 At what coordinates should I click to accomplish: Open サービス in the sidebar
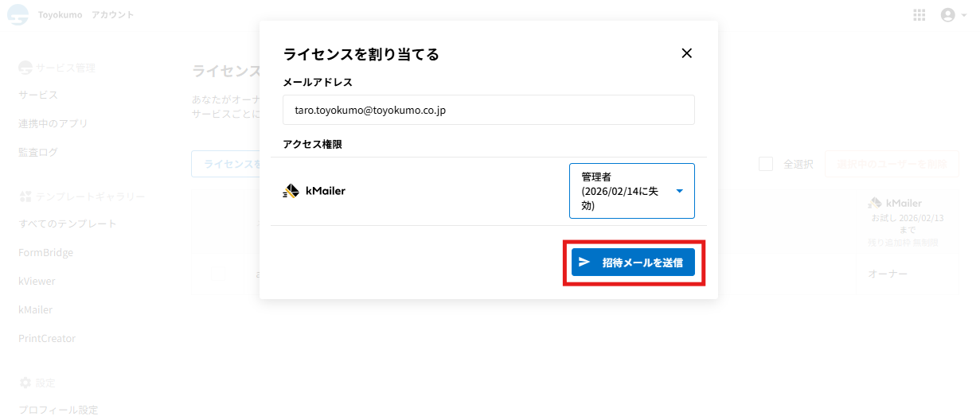(38, 95)
